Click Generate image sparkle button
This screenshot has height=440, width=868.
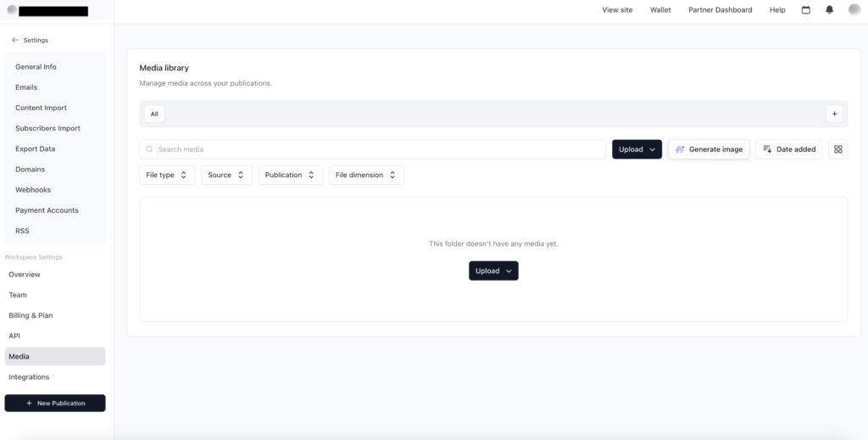pos(709,149)
